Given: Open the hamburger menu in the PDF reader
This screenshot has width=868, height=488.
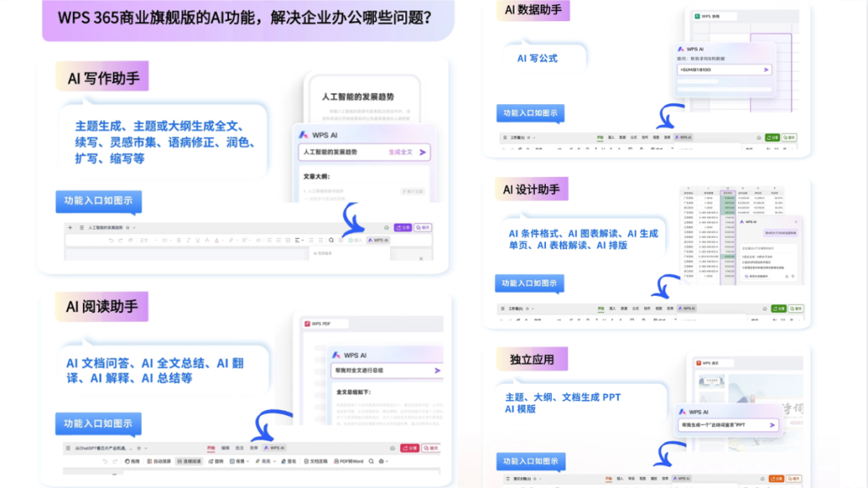Looking at the screenshot, I should [68, 448].
